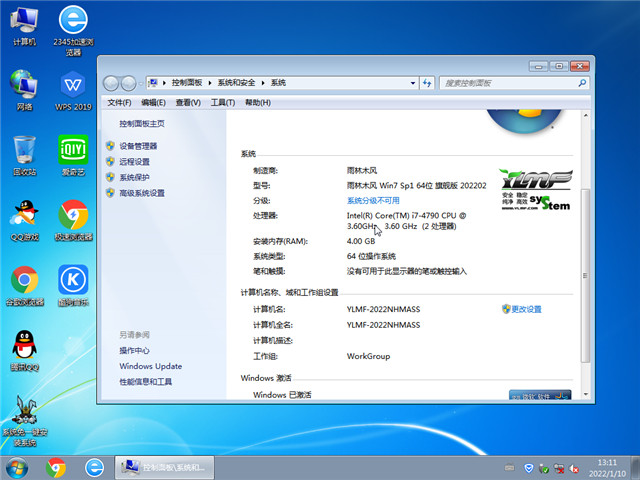The width and height of the screenshot is (640, 480).
Task: Open the 工具(T) menu
Action: 223,102
